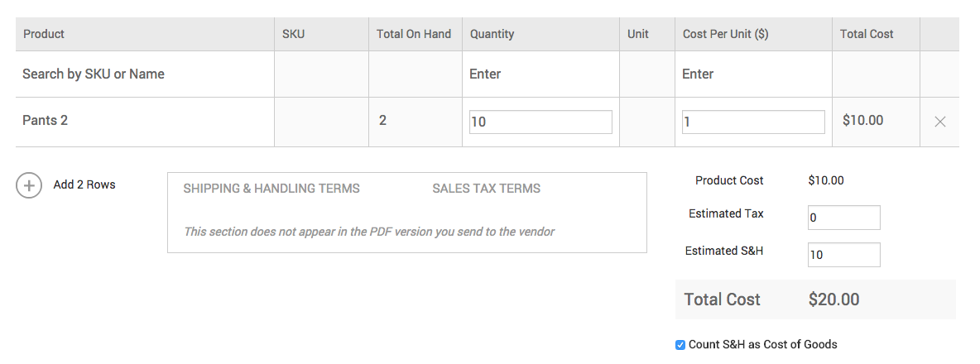The height and width of the screenshot is (364, 980).
Task: Toggle Count S&H as Cost of Goods checkbox
Action: [x=680, y=345]
